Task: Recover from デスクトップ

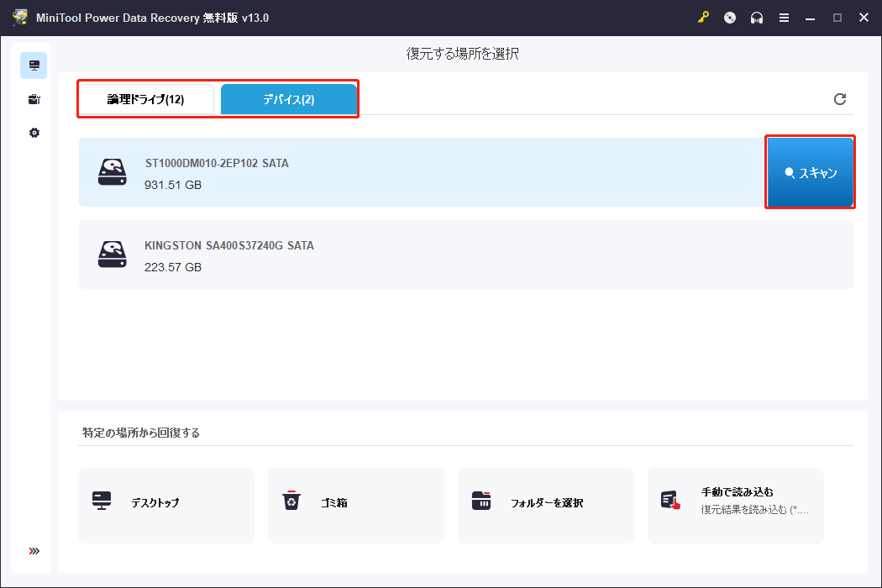Action: tap(166, 506)
